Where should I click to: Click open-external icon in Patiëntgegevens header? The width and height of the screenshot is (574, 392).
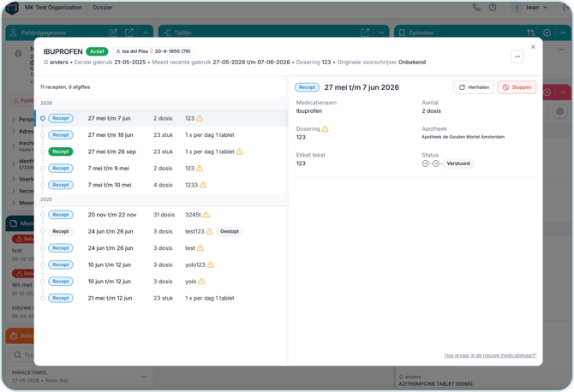click(129, 33)
